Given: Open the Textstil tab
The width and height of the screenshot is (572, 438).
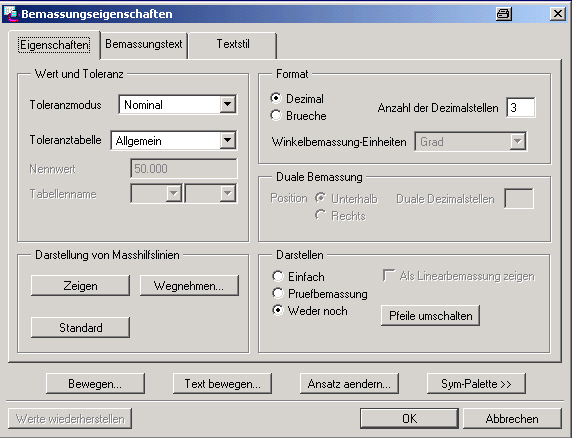Looking at the screenshot, I should (x=233, y=44).
